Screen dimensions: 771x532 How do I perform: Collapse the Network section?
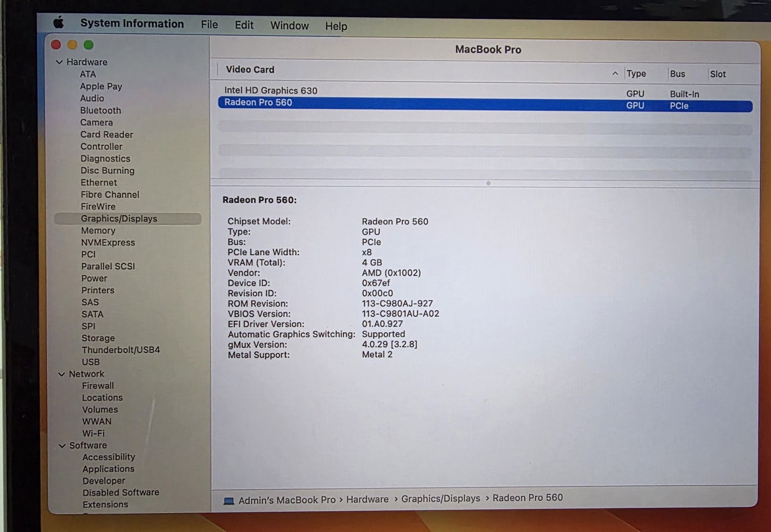[x=61, y=374]
